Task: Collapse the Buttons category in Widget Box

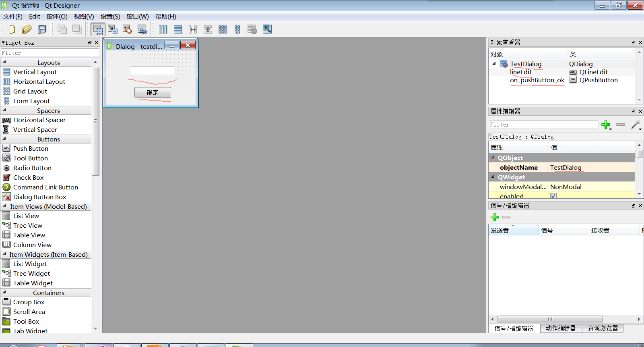Action: (4, 139)
